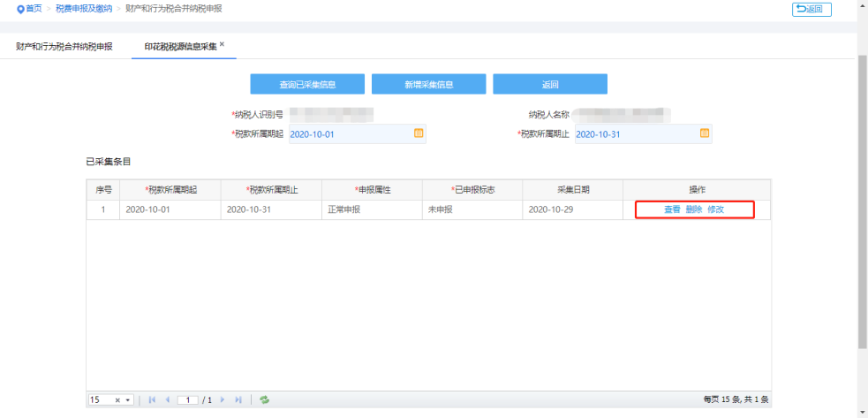
Task: Open calendar picker for 税款所属期止
Action: pos(705,133)
